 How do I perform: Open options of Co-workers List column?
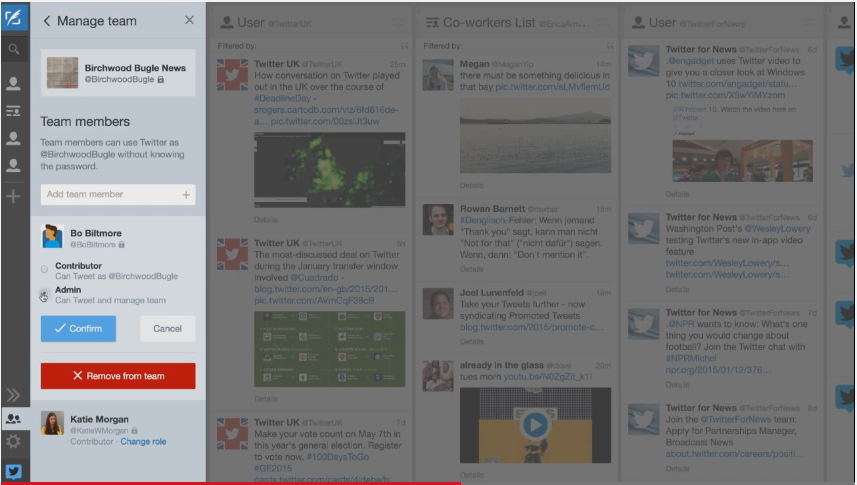tap(603, 23)
